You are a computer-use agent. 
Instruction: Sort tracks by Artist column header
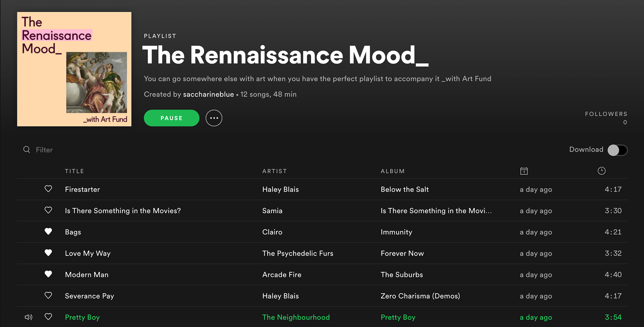(x=275, y=171)
